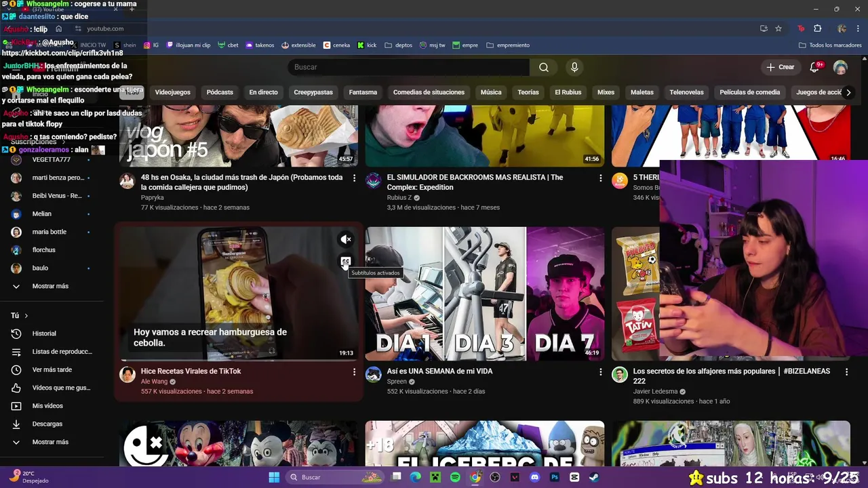
Task: Click inside the YouTube Buscar search field
Action: tap(409, 67)
